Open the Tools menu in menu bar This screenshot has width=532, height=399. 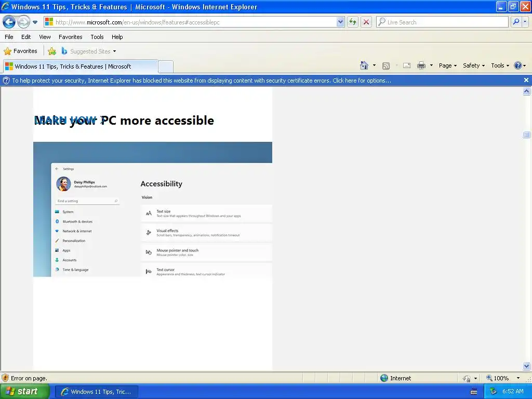click(x=97, y=37)
